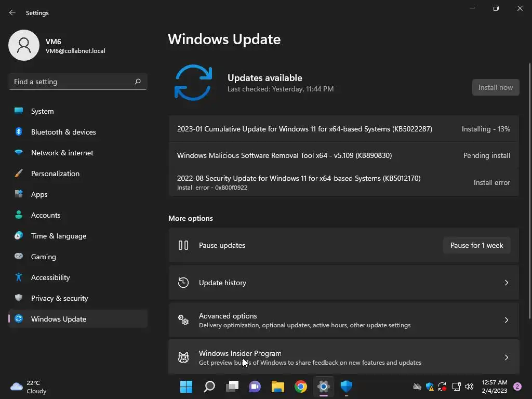Image resolution: width=532 pixels, height=399 pixels.
Task: Open Gaming settings
Action: pyautogui.click(x=78, y=257)
